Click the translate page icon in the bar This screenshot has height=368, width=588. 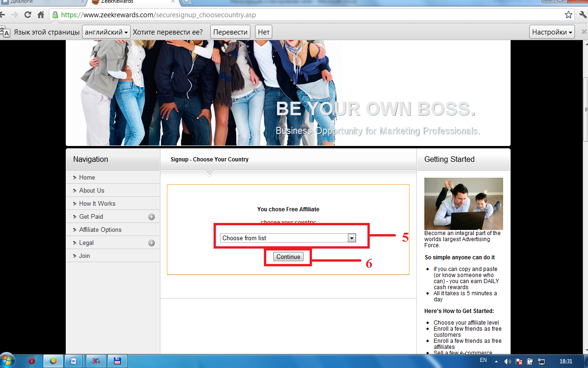(4, 32)
